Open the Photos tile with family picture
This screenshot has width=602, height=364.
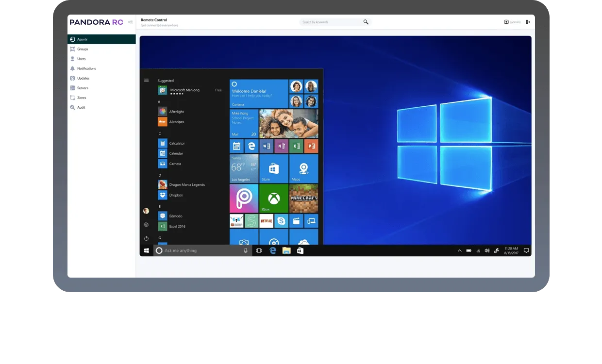(289, 123)
